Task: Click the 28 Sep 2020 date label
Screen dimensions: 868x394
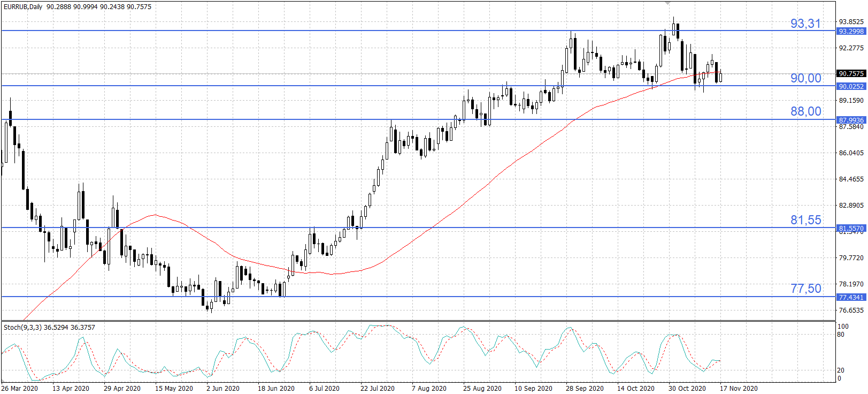Action: point(585,389)
